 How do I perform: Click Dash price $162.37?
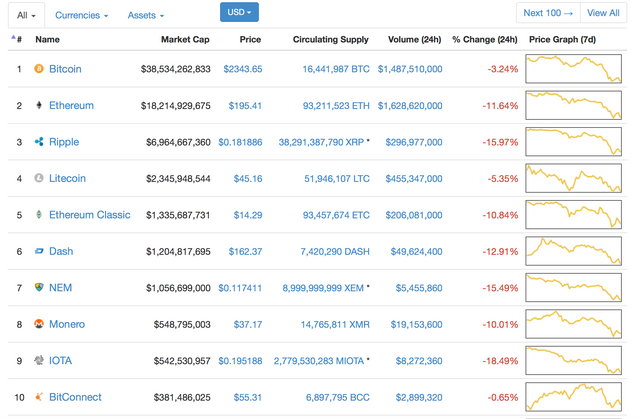[245, 251]
